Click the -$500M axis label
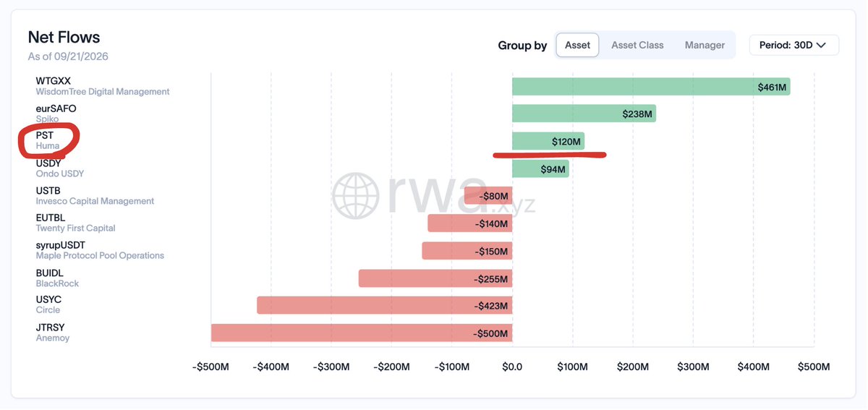Viewport: 868px width, 410px height. pyautogui.click(x=210, y=367)
